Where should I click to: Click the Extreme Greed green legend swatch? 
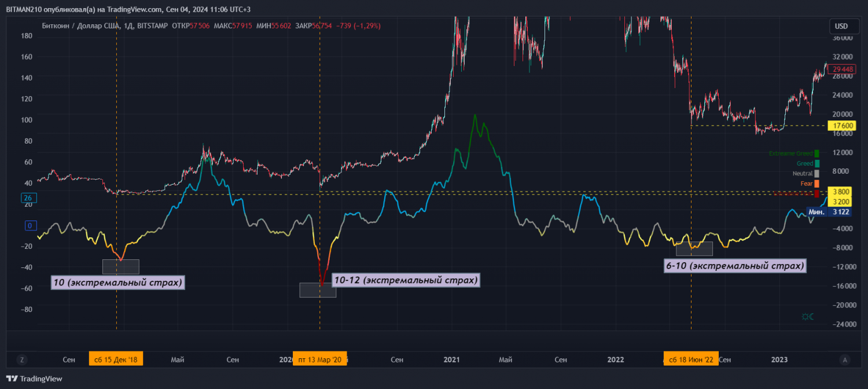click(x=816, y=153)
